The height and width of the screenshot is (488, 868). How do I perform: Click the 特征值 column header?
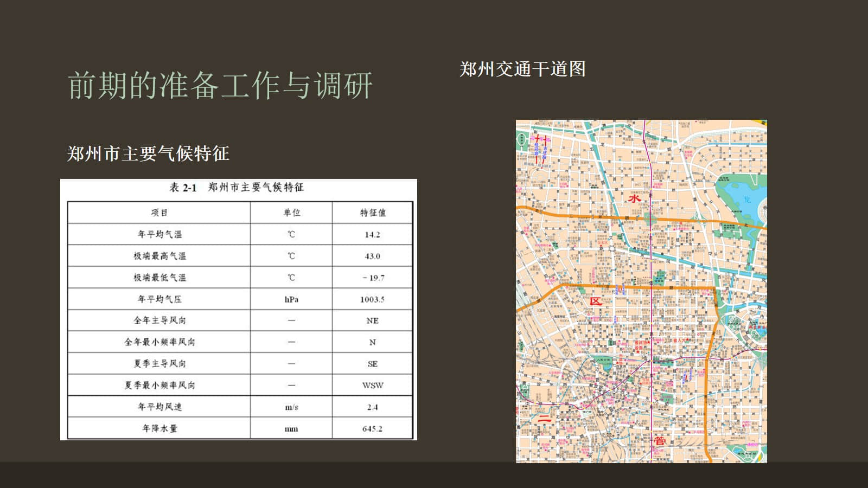tap(373, 213)
